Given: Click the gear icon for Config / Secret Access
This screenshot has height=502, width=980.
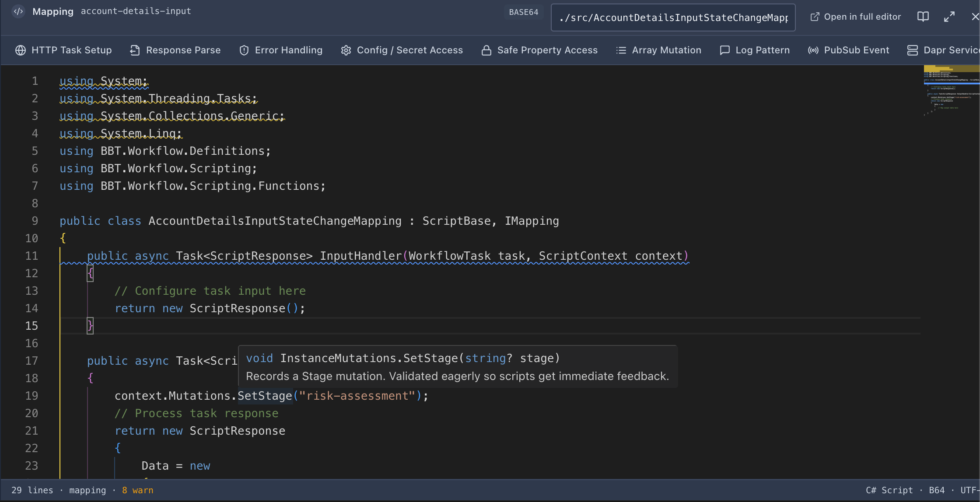Looking at the screenshot, I should click(346, 50).
